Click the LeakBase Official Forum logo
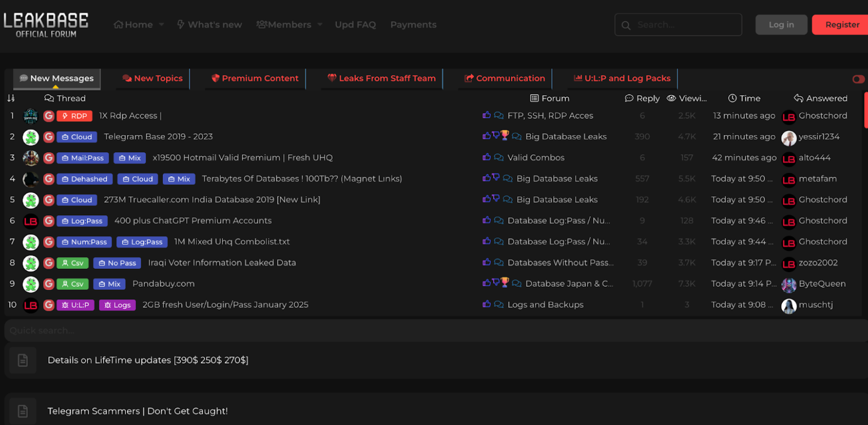868x425 pixels. coord(46,25)
